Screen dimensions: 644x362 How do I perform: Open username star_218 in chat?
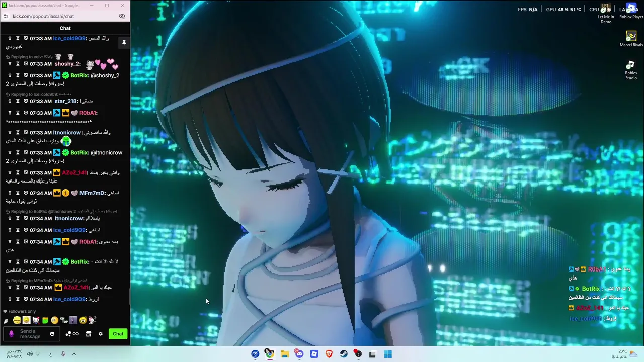click(65, 101)
